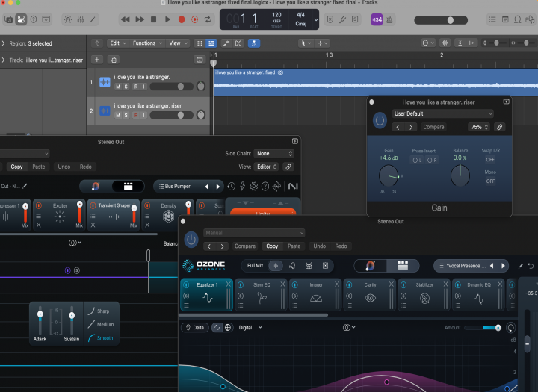Click the Delta button in Ozone
Screen dimensions: 538x392
point(195,327)
